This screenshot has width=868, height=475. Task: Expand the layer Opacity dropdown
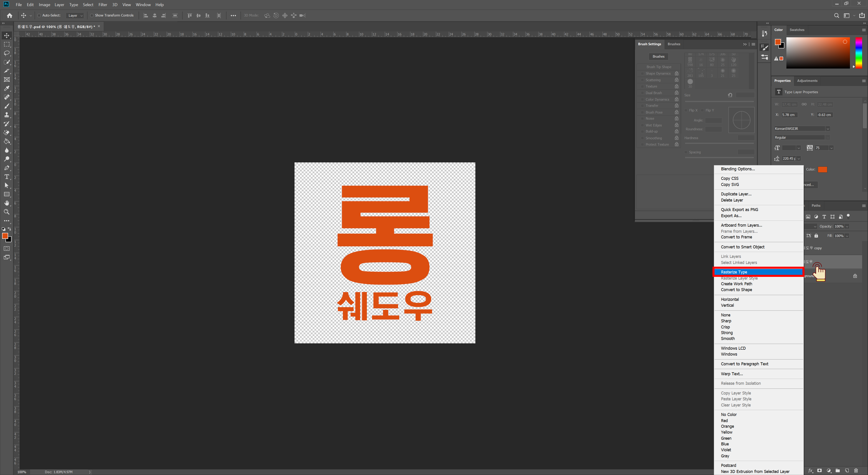coord(847,227)
